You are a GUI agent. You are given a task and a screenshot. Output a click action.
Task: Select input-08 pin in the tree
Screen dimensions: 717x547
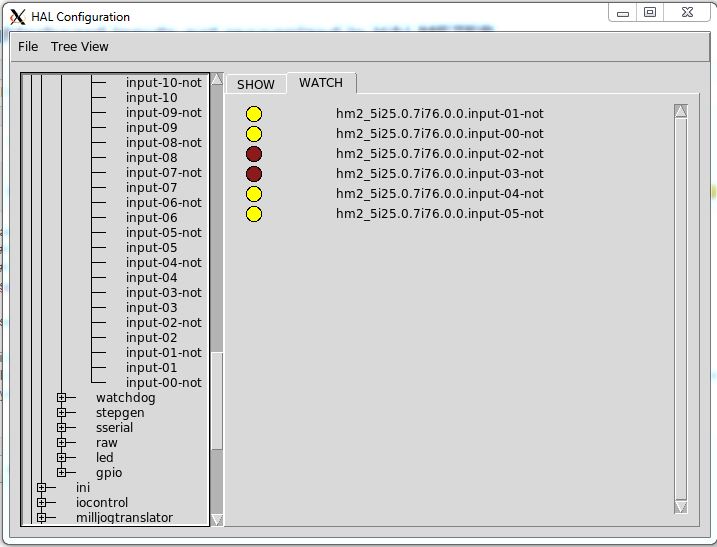point(151,158)
